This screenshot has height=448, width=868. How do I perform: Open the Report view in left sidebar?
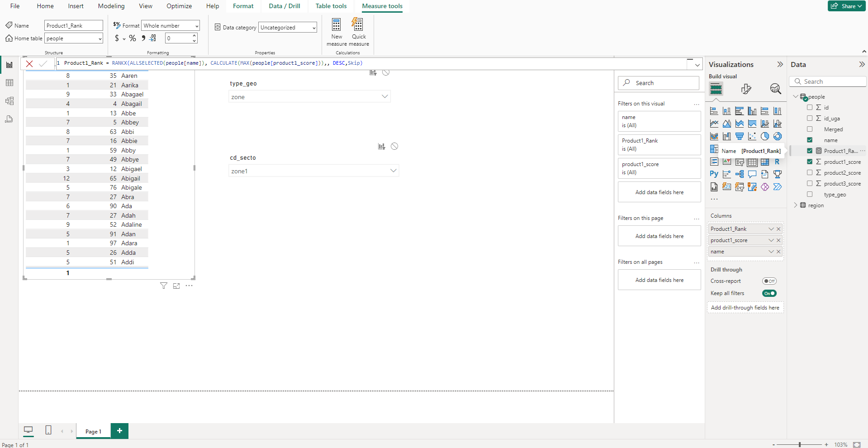point(9,65)
